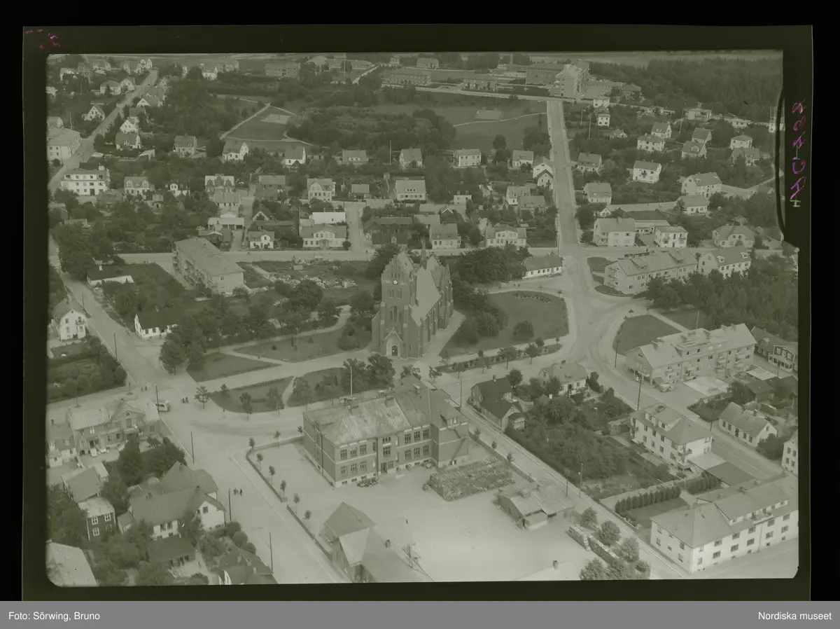Click the brick church in the photo center

point(413,308)
